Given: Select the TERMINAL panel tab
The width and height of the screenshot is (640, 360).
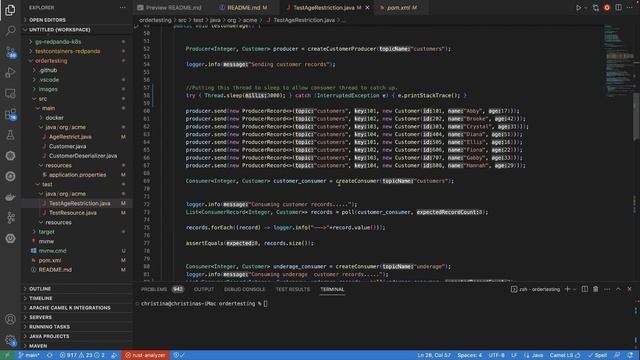Looking at the screenshot, I should point(332,289).
